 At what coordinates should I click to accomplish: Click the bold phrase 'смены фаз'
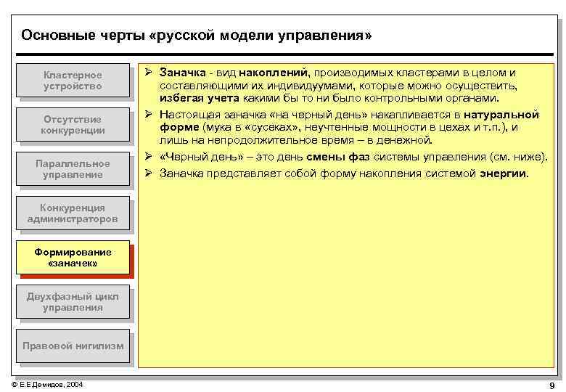click(x=338, y=157)
